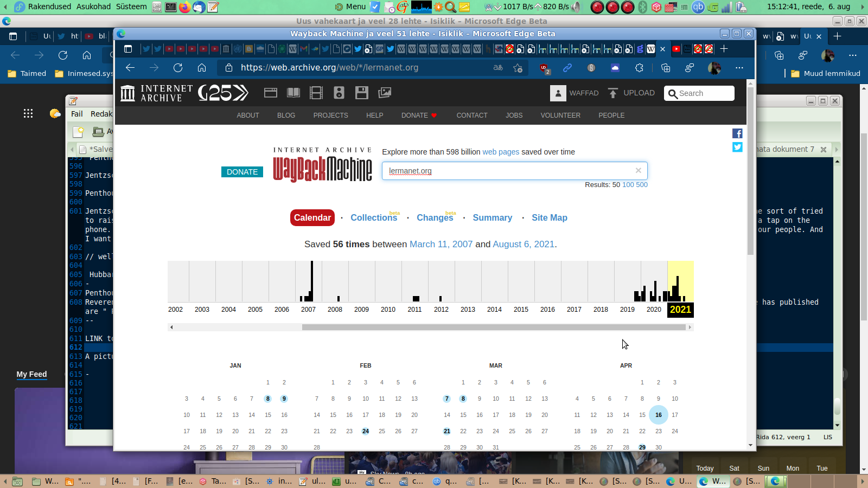The width and height of the screenshot is (868, 488).
Task: Open the Software floppy-disk icon in the Archive header
Action: (x=362, y=93)
